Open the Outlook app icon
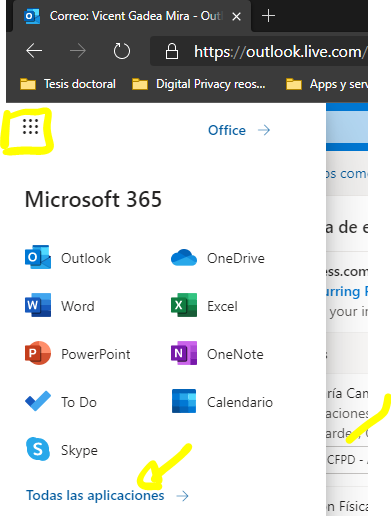Viewport: 391px width, 516px height. coord(38,257)
